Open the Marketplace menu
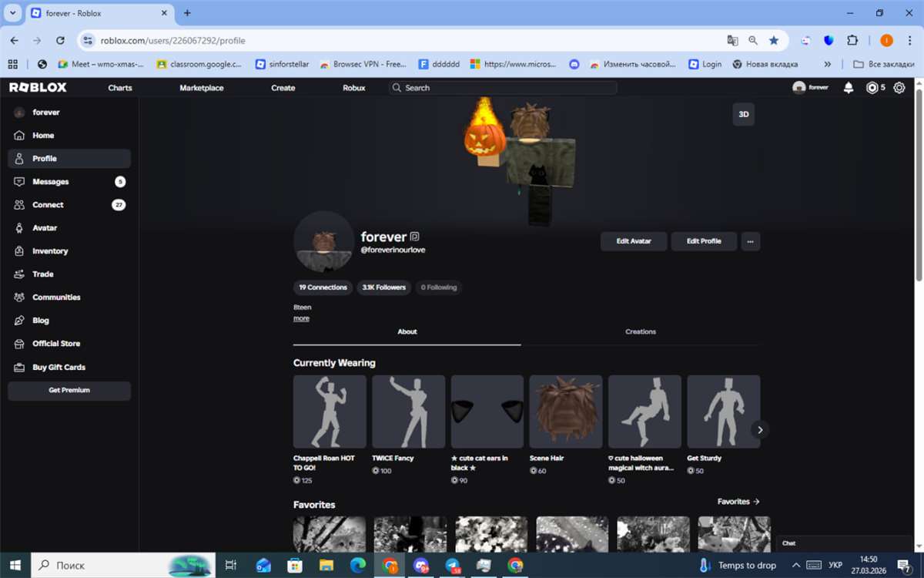The width and height of the screenshot is (924, 578). [x=201, y=88]
